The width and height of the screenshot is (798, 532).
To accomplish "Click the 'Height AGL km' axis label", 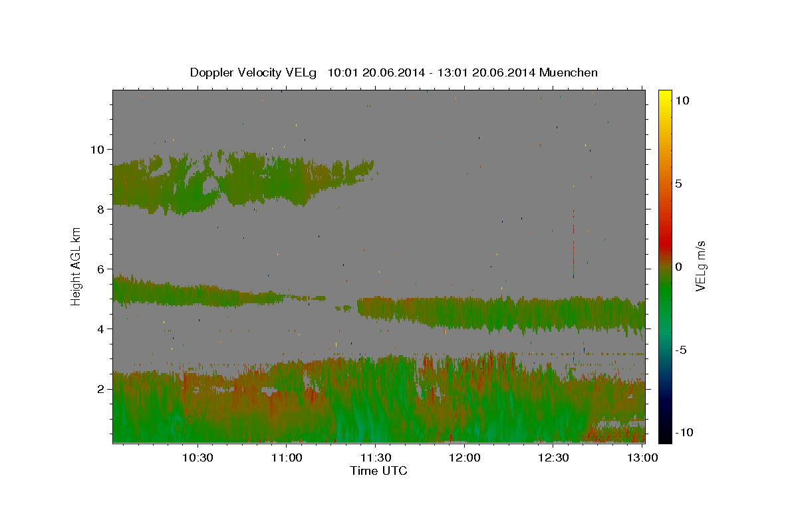I will click(x=76, y=266).
